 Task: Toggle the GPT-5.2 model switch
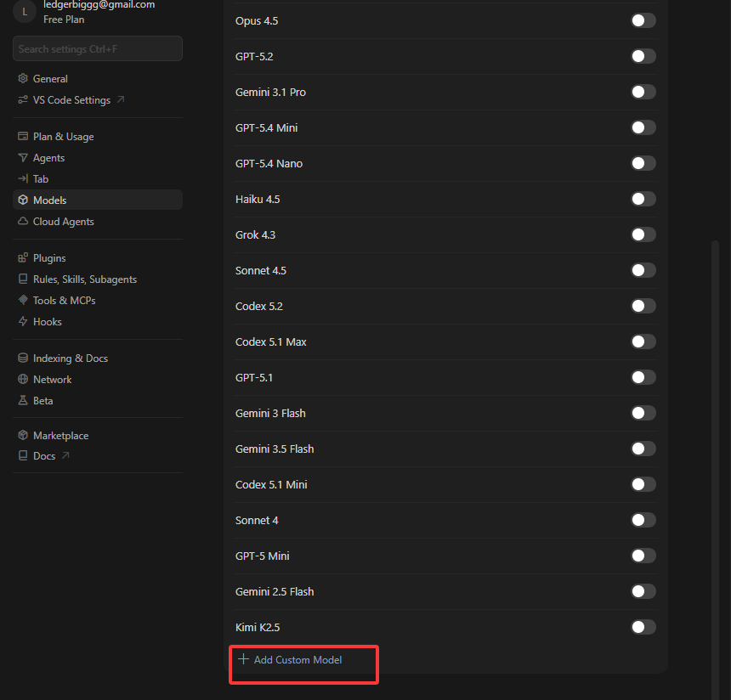[643, 56]
